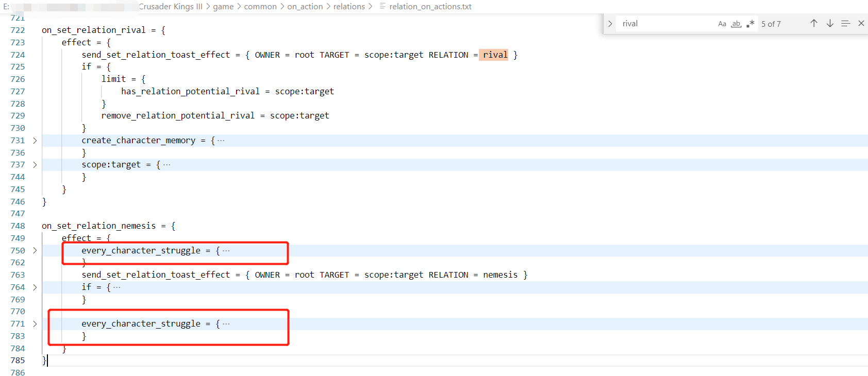Expand folded create_character_memory block
The image size is (868, 376).
pos(35,141)
